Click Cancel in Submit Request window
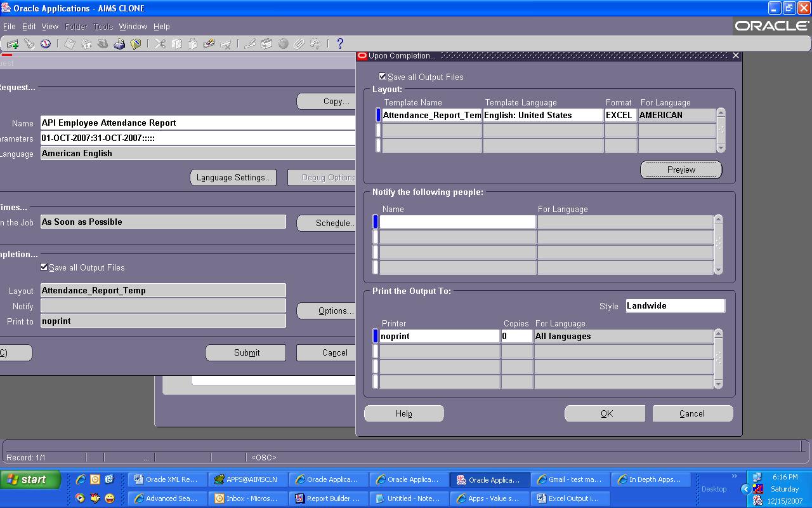The height and width of the screenshot is (508, 812). pos(327,352)
